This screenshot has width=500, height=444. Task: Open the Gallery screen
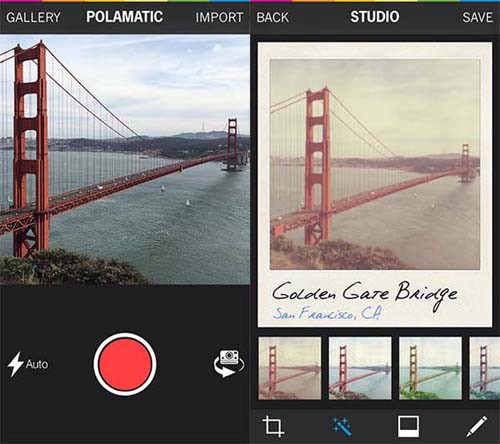click(x=33, y=17)
